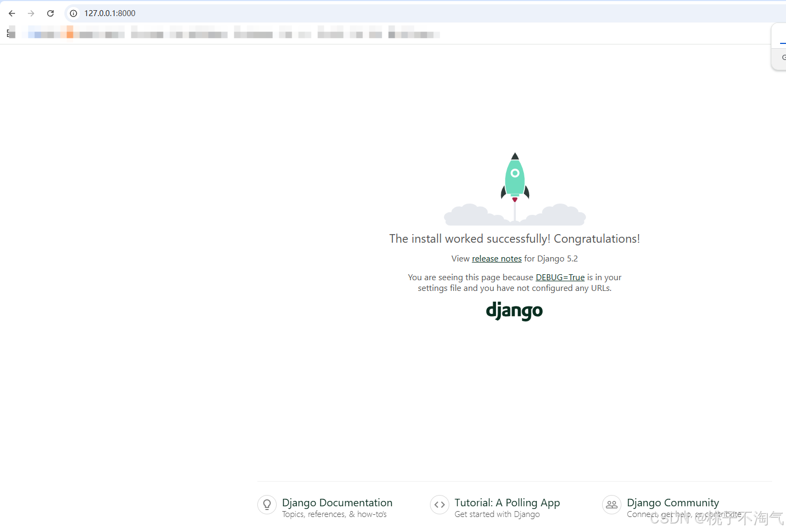Image resolution: width=786 pixels, height=532 pixels.
Task: View site information icon in address bar
Action: click(x=73, y=13)
